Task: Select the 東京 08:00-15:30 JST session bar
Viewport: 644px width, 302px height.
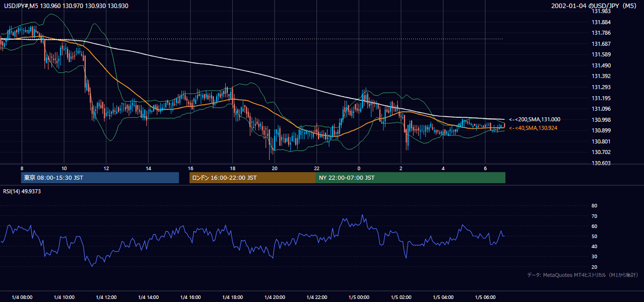Action: 100,178
